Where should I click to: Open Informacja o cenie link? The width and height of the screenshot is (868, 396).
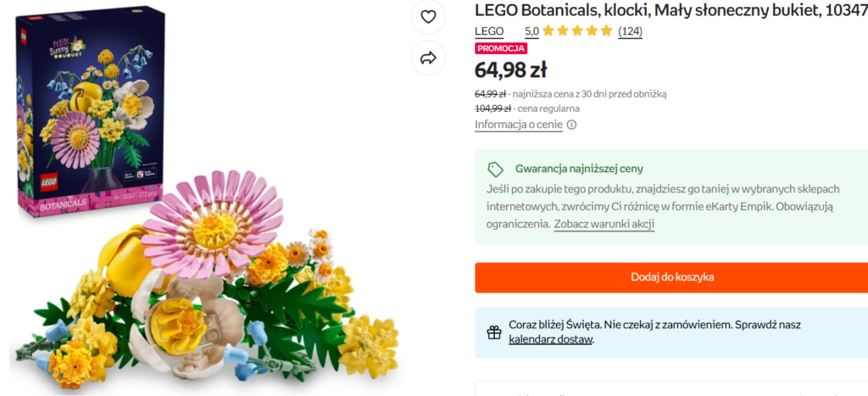pos(518,125)
